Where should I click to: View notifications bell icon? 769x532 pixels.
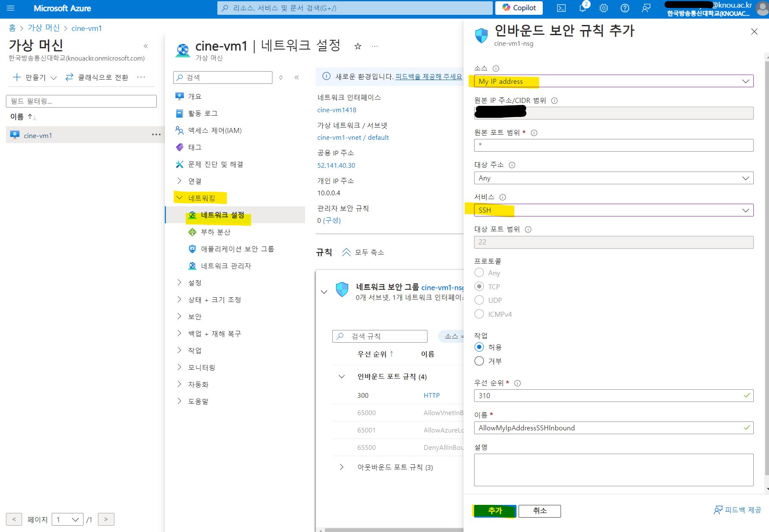(x=583, y=8)
